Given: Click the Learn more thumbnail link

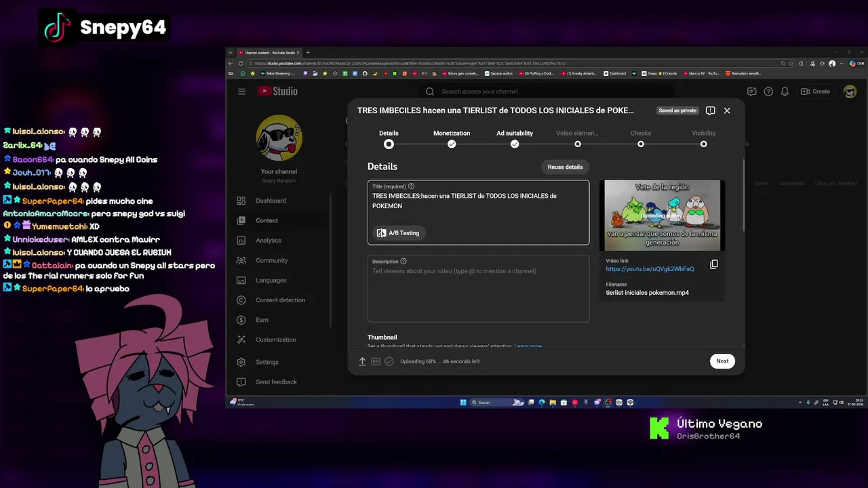Looking at the screenshot, I should 528,346.
